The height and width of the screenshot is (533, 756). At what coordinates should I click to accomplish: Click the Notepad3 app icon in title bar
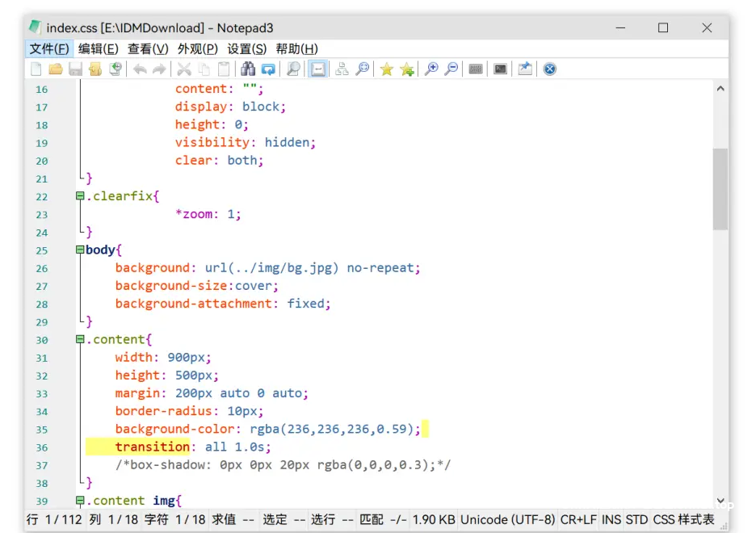[x=36, y=27]
